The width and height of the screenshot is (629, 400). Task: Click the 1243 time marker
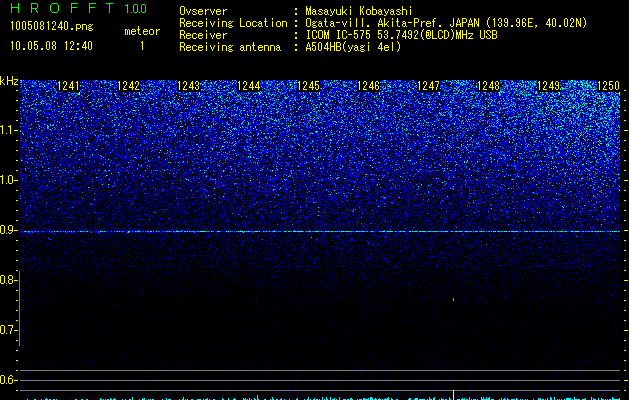click(x=189, y=86)
